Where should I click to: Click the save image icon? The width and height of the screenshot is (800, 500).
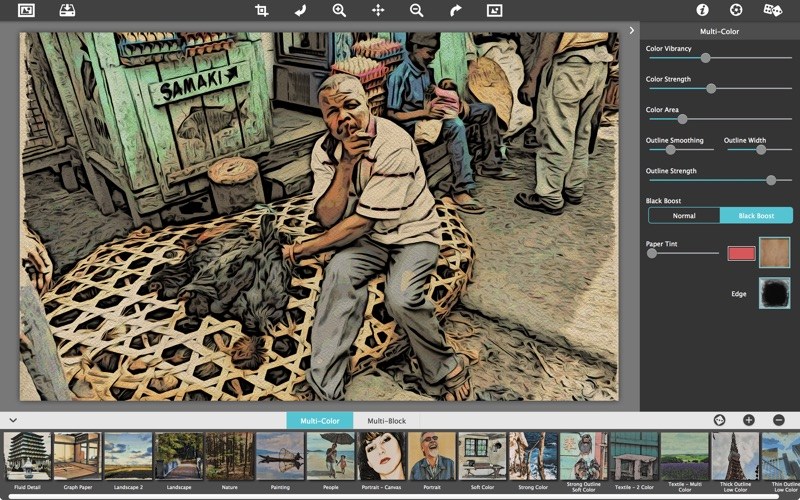click(67, 10)
